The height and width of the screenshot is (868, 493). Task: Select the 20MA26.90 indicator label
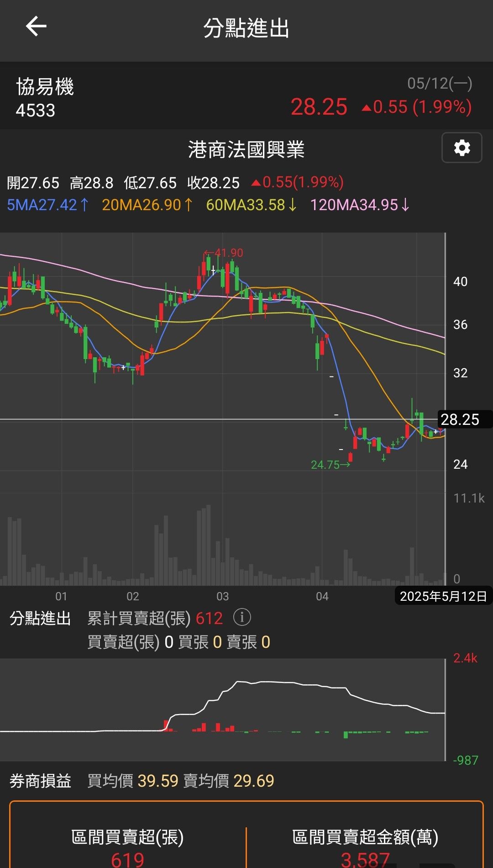pyautogui.click(x=147, y=205)
